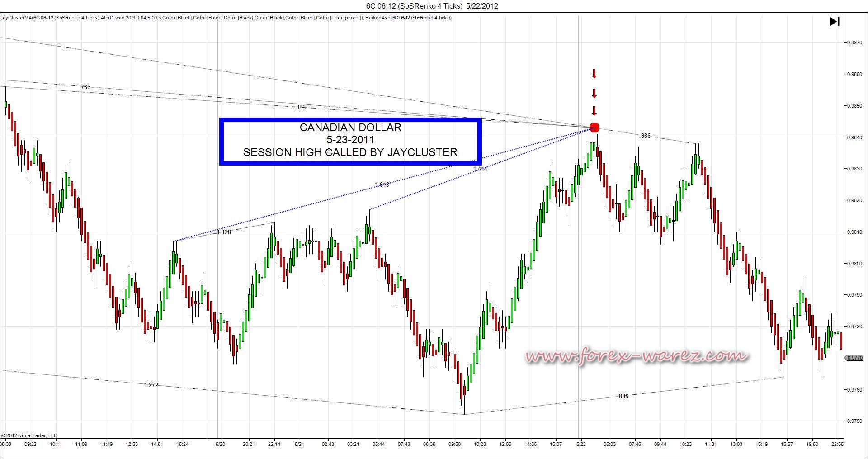The height and width of the screenshot is (459, 868).
Task: Click the topmost red down arrow
Action: click(x=594, y=73)
